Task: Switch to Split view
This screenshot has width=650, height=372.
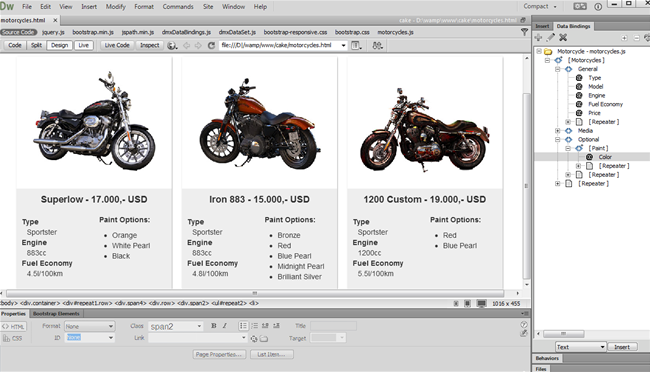Action: tap(36, 45)
